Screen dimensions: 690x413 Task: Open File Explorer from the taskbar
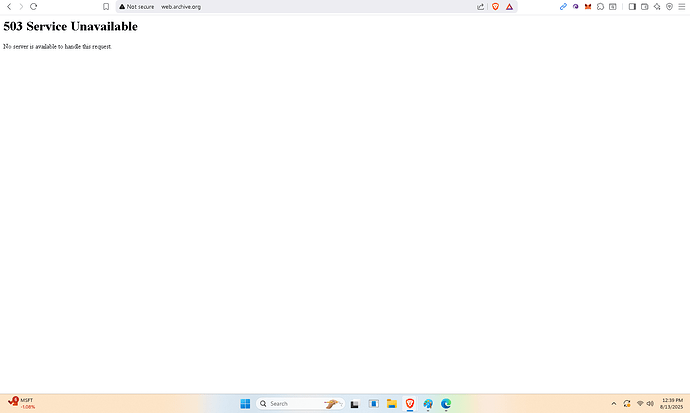(391, 404)
